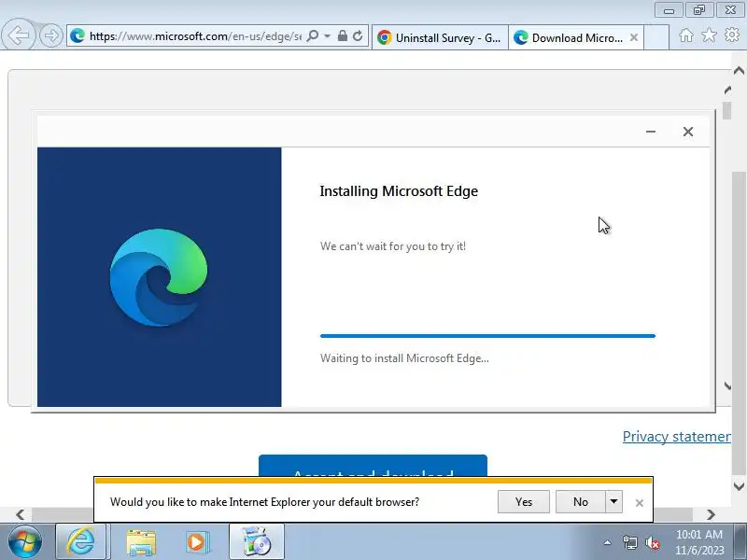Dismiss the default browser notification bar
This screenshot has height=560, width=747.
[640, 503]
